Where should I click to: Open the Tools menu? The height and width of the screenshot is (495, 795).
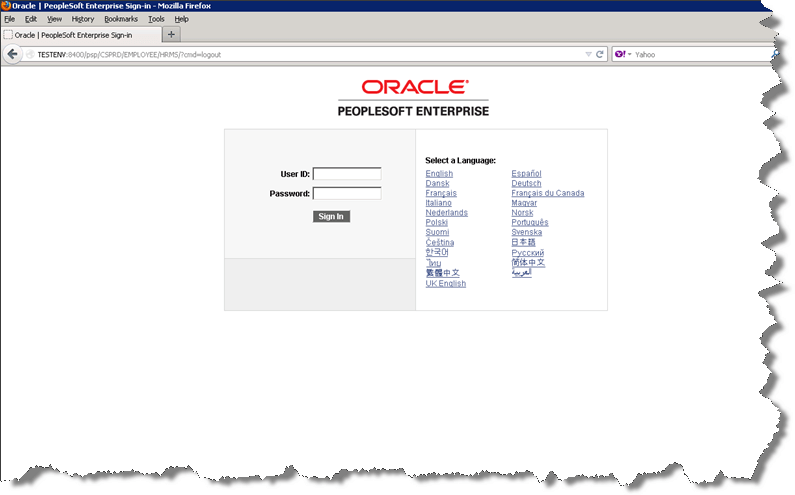click(x=156, y=19)
